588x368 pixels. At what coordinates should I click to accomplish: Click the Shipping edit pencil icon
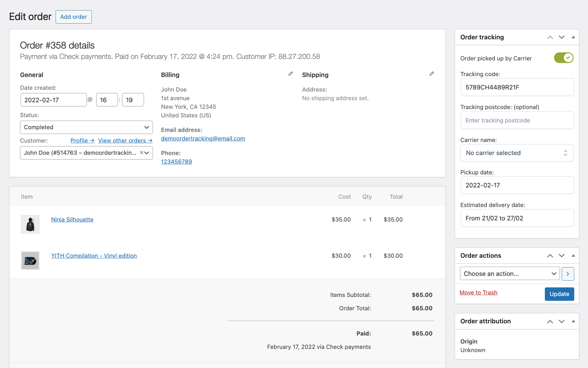click(x=432, y=74)
